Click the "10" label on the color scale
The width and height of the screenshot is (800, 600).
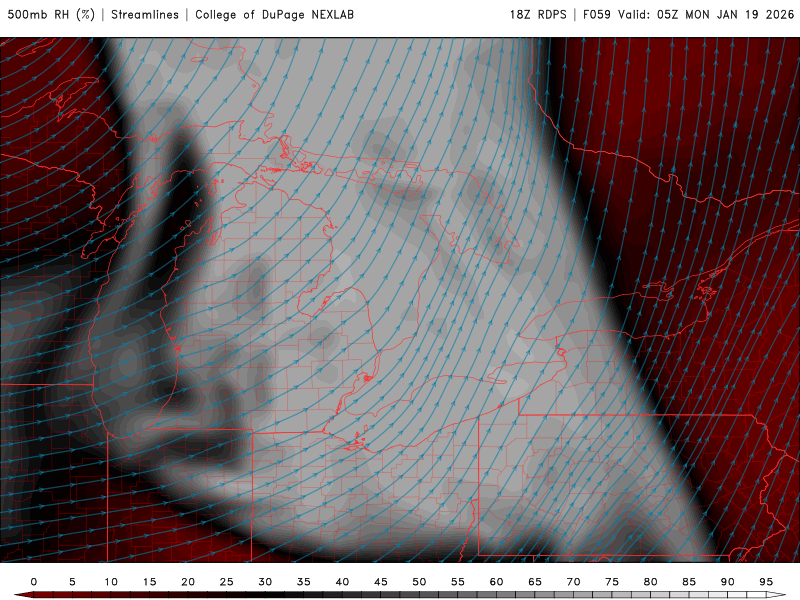(111, 582)
